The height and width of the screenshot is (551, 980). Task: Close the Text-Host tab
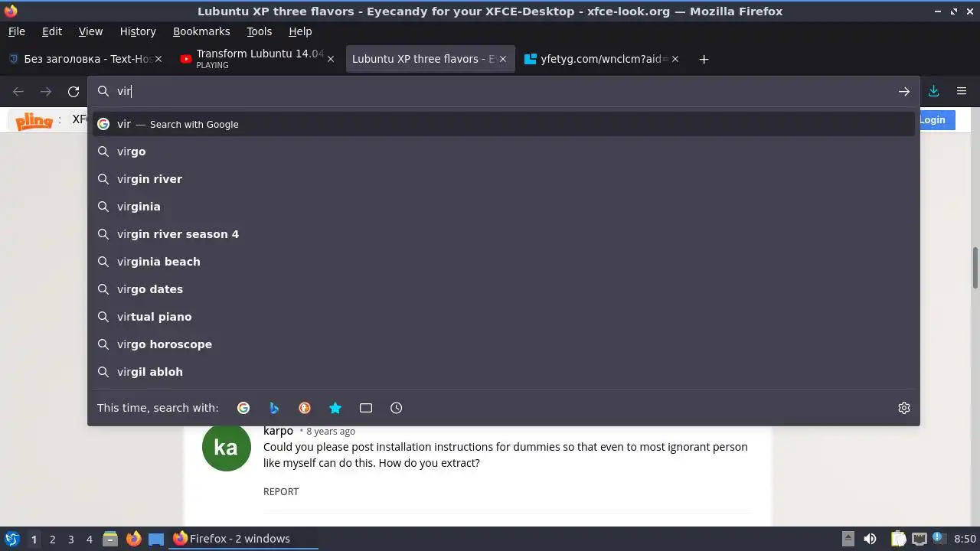click(x=160, y=59)
